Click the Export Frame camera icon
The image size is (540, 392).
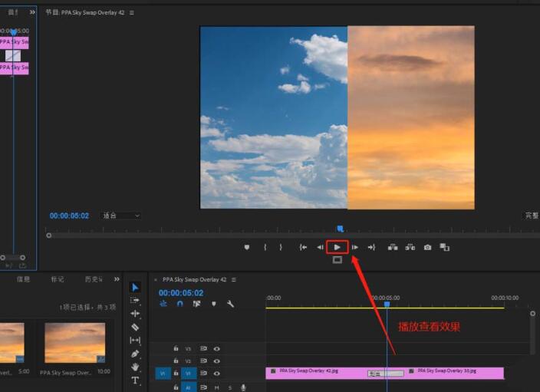coord(427,247)
